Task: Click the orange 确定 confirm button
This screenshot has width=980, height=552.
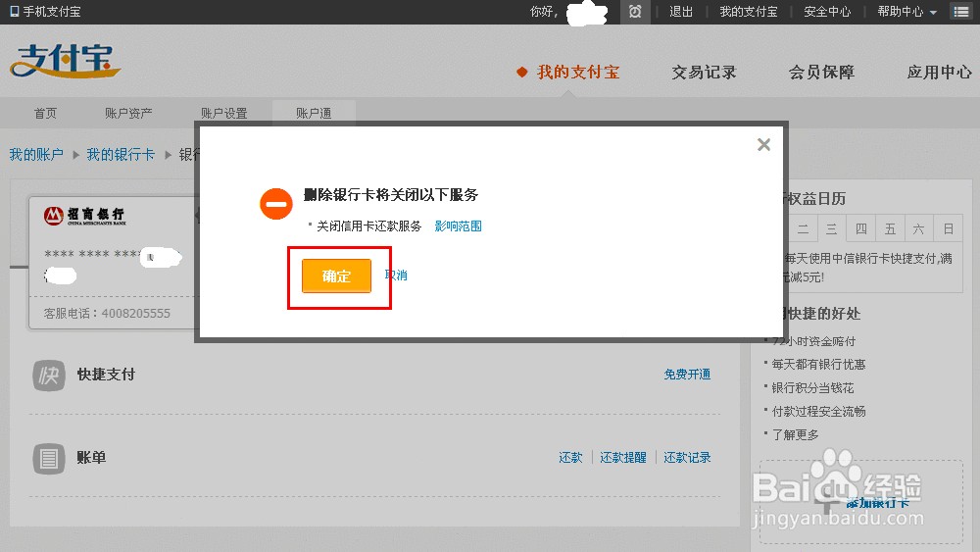Action: (x=336, y=276)
